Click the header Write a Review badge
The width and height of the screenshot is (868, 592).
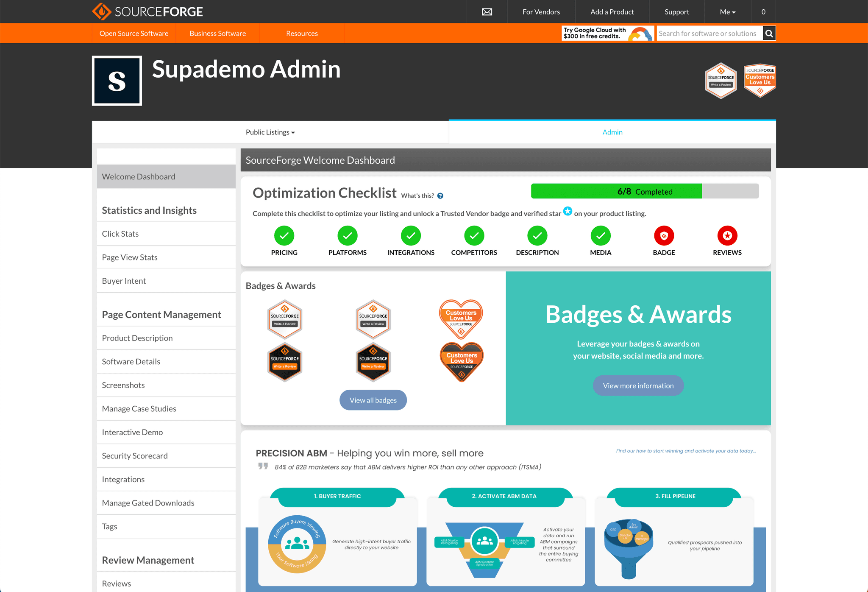point(721,81)
